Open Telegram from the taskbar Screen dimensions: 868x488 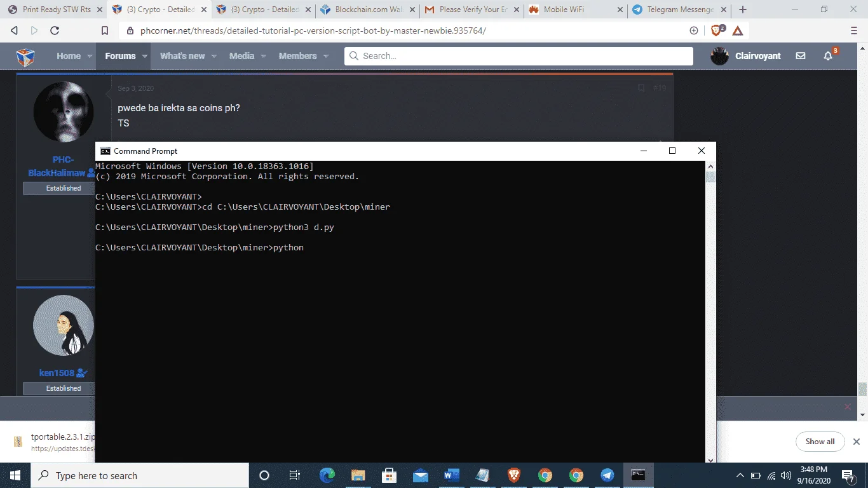607,475
